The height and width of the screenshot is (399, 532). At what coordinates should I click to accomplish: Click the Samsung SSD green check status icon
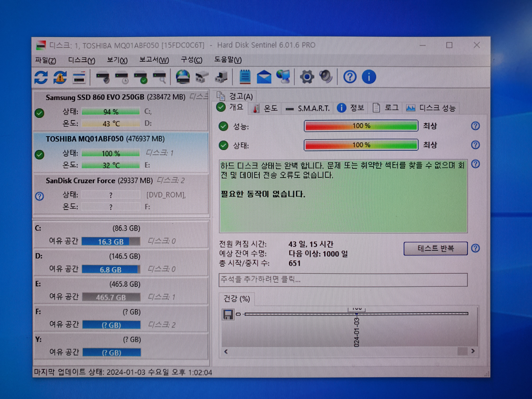click(39, 113)
